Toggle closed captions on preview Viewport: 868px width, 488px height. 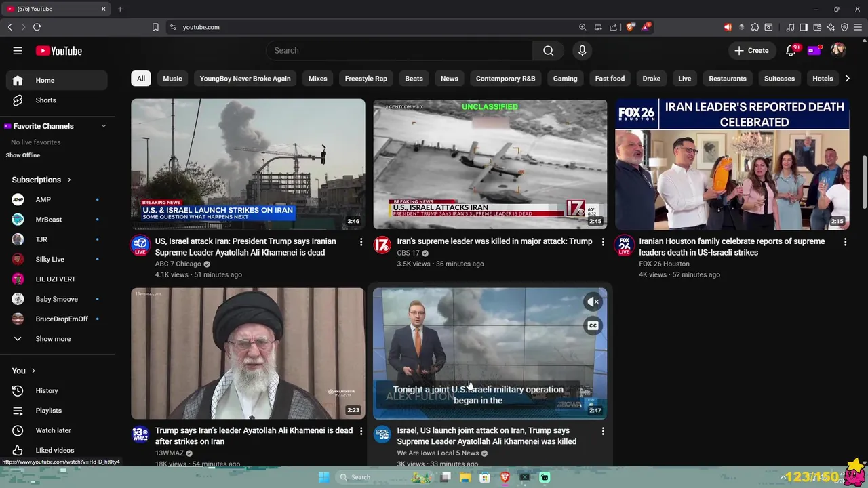[x=593, y=326]
